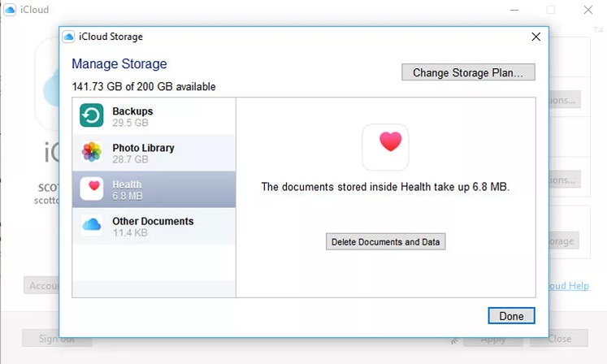This screenshot has width=607, height=364.
Task: Click the green Backups icon
Action: [92, 116]
